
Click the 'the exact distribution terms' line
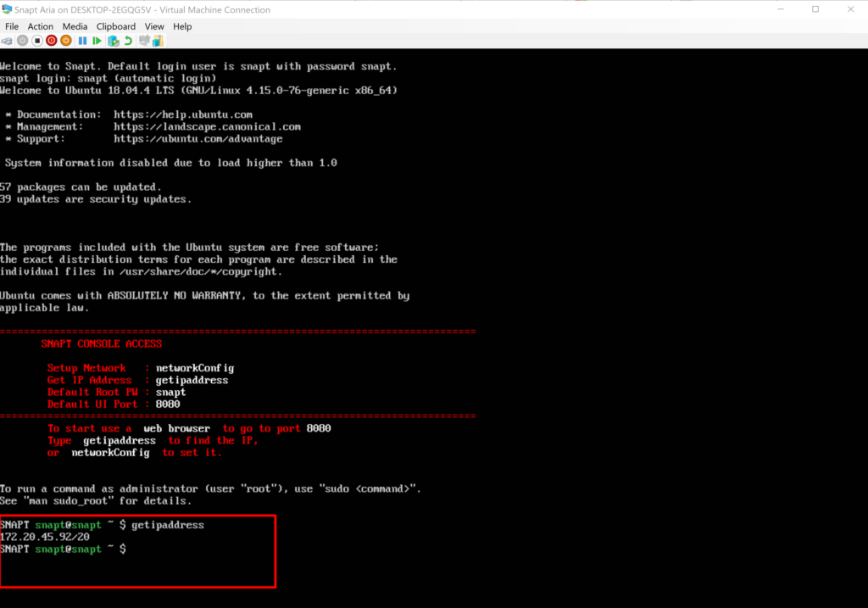(198, 259)
